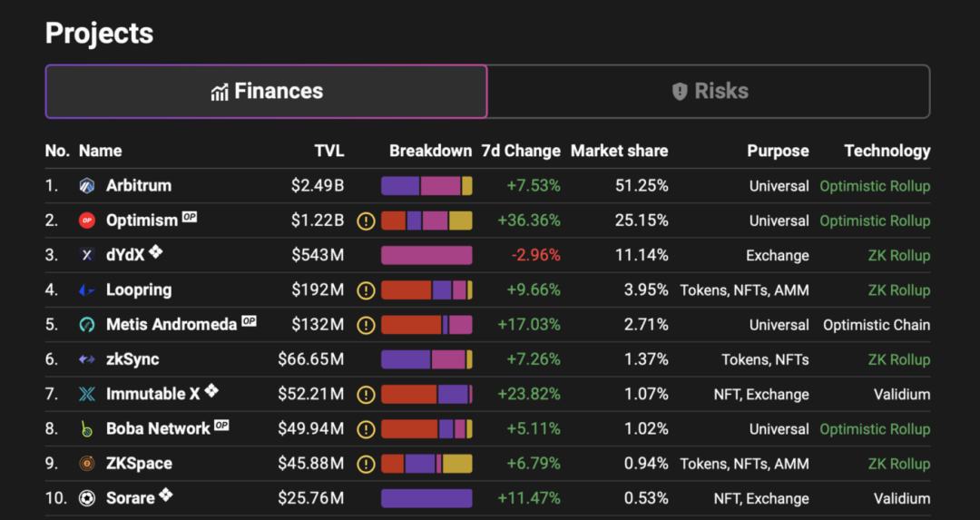This screenshot has width=980, height=520.
Task: Click zkSync's TVL breakdown bar
Action: click(x=426, y=359)
